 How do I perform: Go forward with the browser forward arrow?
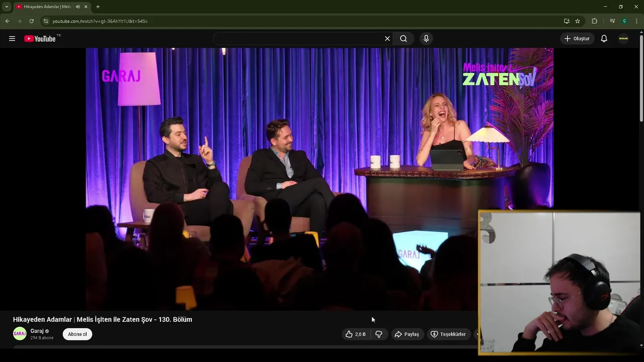point(20,21)
